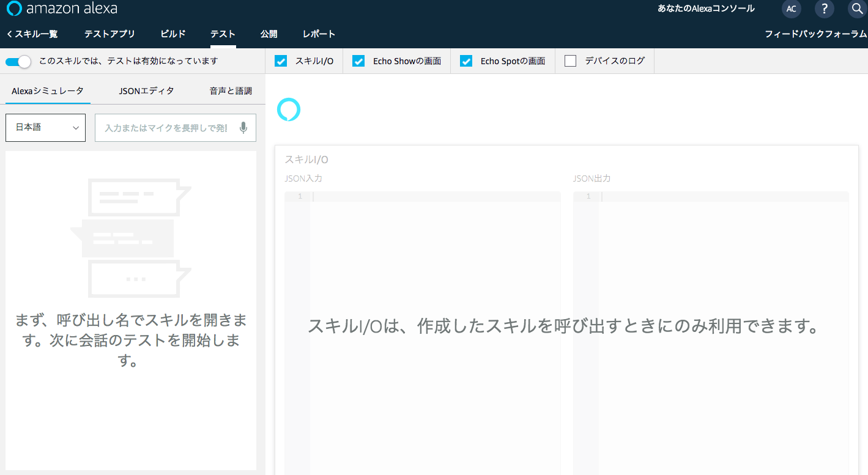The height and width of the screenshot is (475, 868).
Task: Select the Alexaシミュレータ tab
Action: (48, 90)
